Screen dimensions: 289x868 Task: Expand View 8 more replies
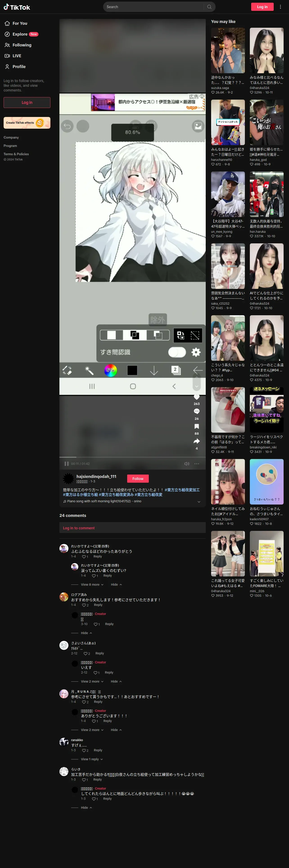pos(92,585)
